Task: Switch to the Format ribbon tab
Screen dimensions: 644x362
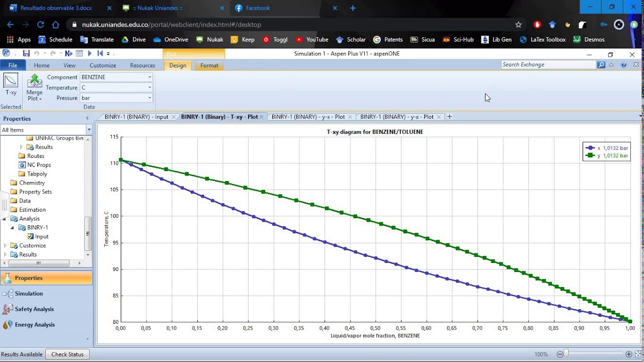Action: [209, 65]
